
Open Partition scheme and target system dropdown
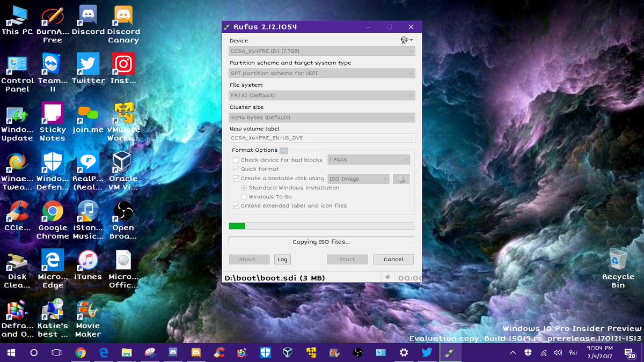coord(322,73)
